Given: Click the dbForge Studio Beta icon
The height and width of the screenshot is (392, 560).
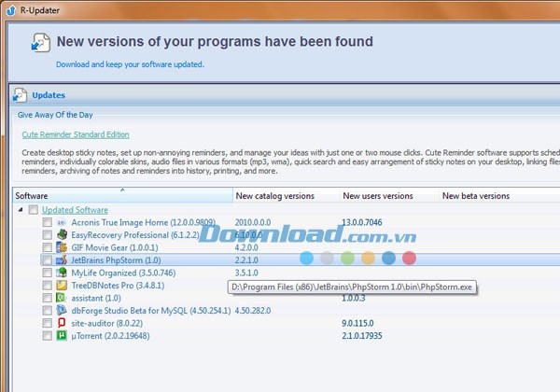Looking at the screenshot, I should click(x=62, y=310).
